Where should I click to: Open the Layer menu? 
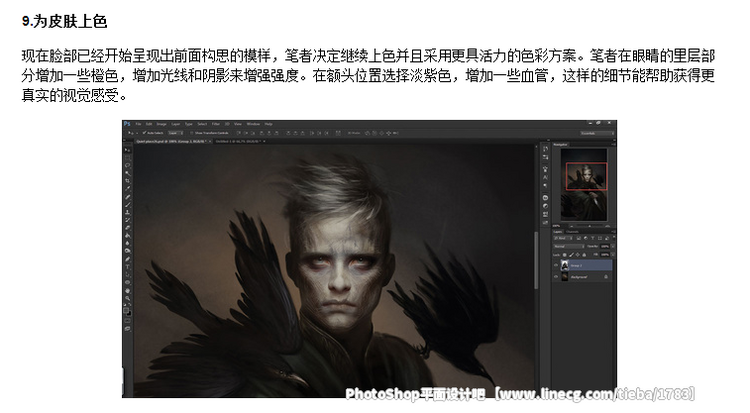176,124
